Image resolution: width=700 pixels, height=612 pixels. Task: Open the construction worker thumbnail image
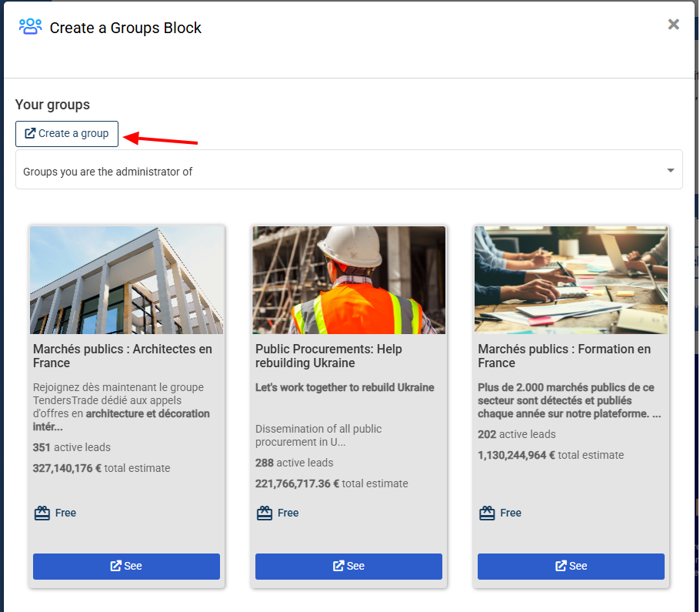348,279
